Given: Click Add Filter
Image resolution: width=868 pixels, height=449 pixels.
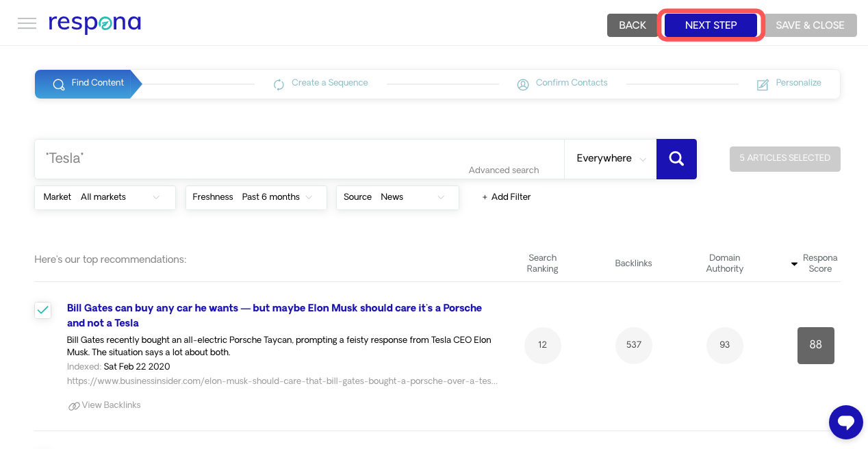Looking at the screenshot, I should click(507, 197).
